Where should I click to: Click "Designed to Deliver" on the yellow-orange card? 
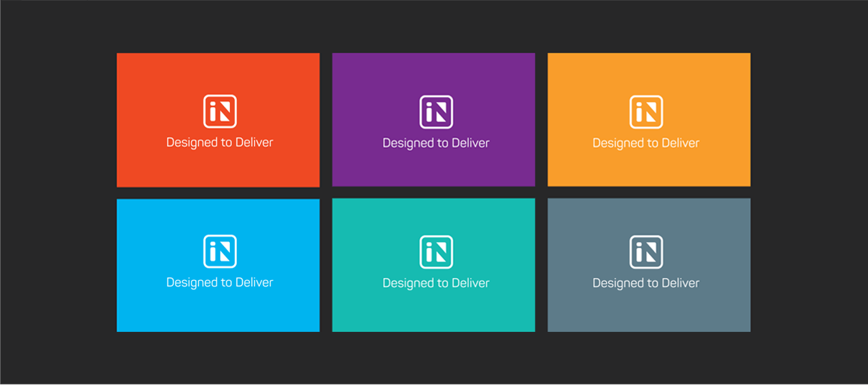click(x=646, y=143)
